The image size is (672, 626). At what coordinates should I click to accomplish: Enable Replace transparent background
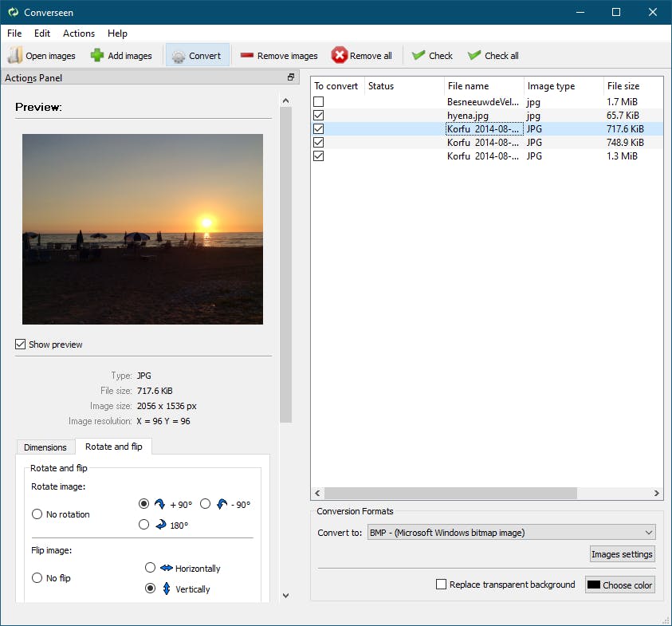pos(442,585)
